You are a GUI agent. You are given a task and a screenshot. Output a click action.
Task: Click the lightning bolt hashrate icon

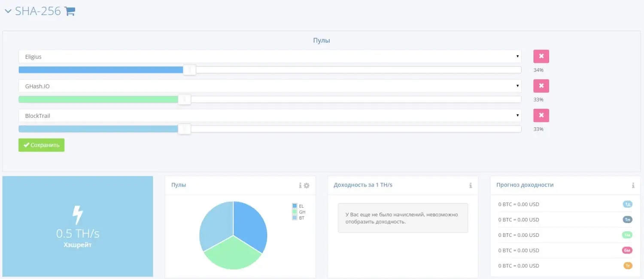(77, 215)
